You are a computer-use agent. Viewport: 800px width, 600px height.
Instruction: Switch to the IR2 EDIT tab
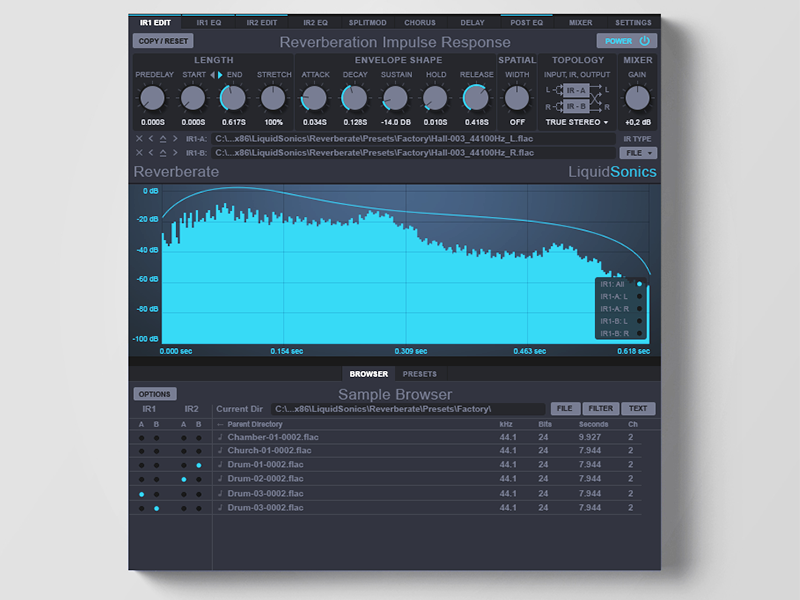[x=262, y=22]
